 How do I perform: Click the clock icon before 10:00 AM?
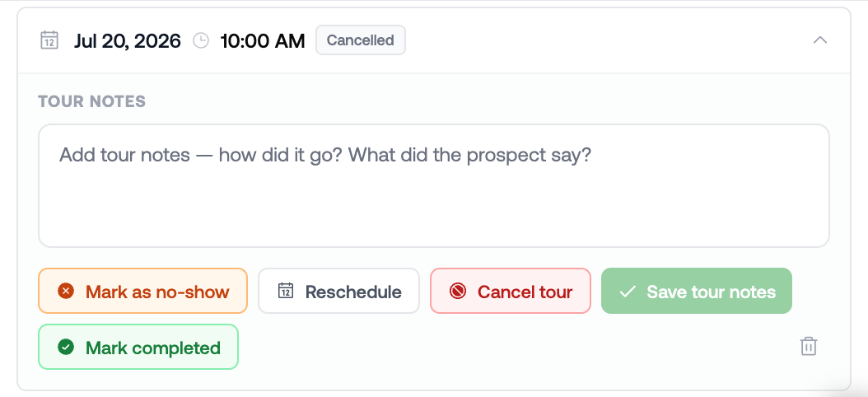[201, 40]
